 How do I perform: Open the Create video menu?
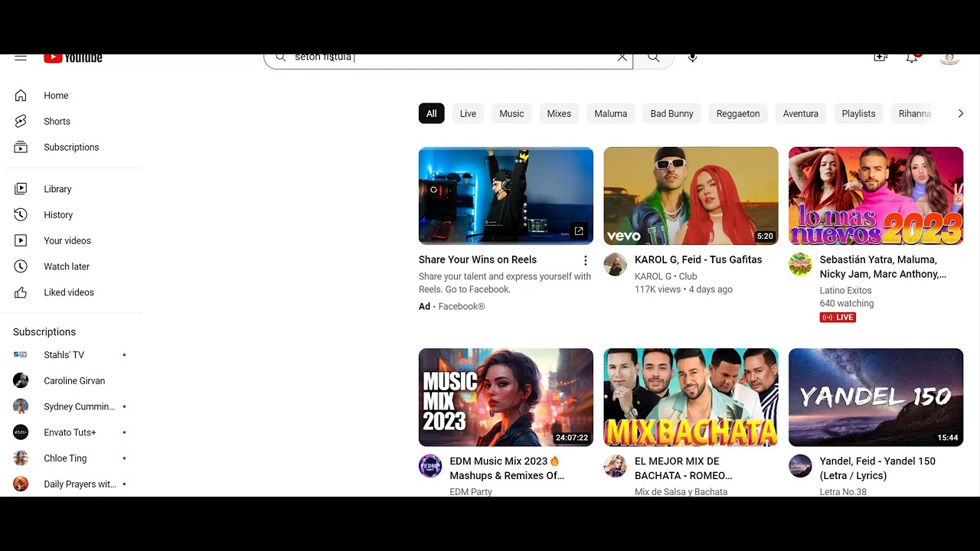pos(880,57)
